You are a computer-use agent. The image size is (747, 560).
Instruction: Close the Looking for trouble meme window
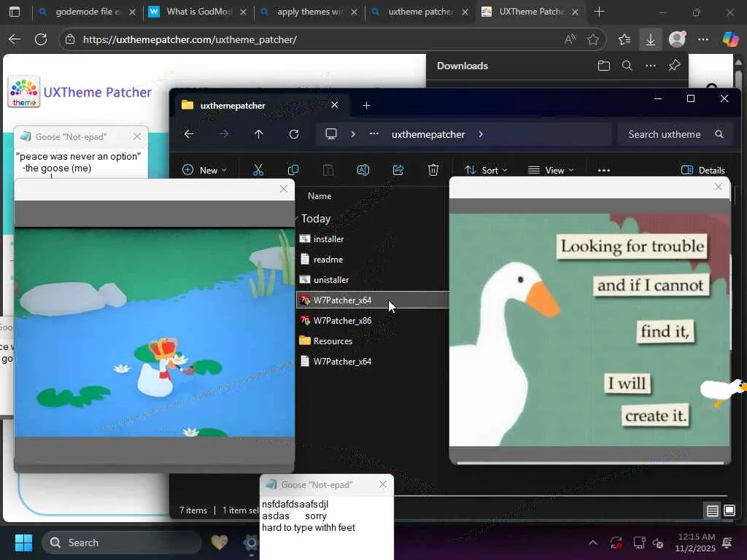click(x=719, y=187)
